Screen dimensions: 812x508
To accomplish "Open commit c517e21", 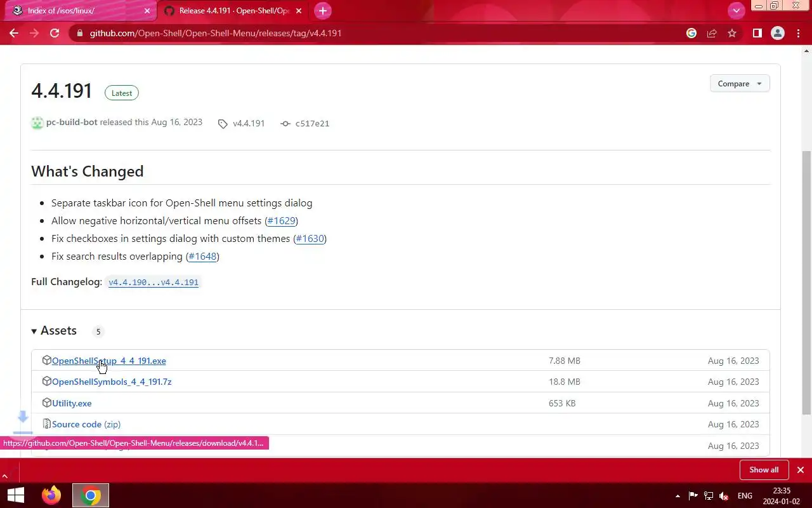I will click(312, 124).
